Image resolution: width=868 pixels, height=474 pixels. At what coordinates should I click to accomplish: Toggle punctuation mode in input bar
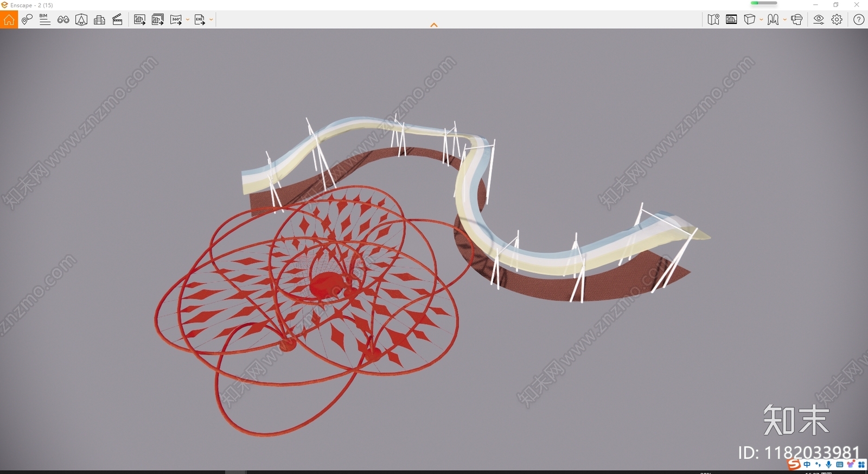pyautogui.click(x=818, y=465)
